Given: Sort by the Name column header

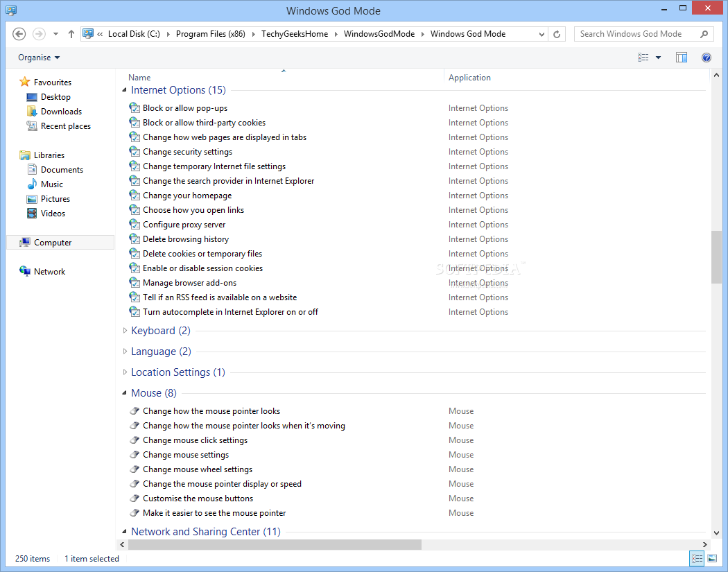Looking at the screenshot, I should click(x=139, y=78).
